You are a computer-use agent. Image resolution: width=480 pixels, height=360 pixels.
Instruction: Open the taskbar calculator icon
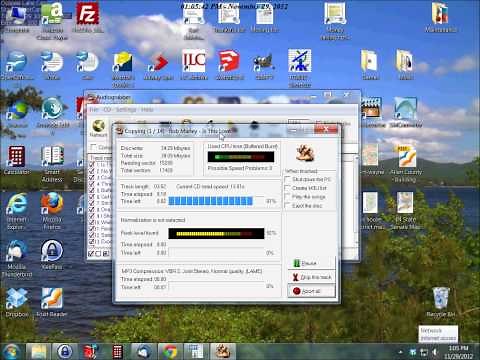coord(117,352)
